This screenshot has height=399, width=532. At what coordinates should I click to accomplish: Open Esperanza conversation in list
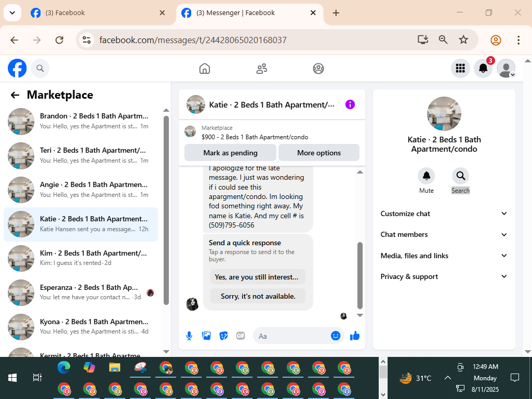pos(81,292)
